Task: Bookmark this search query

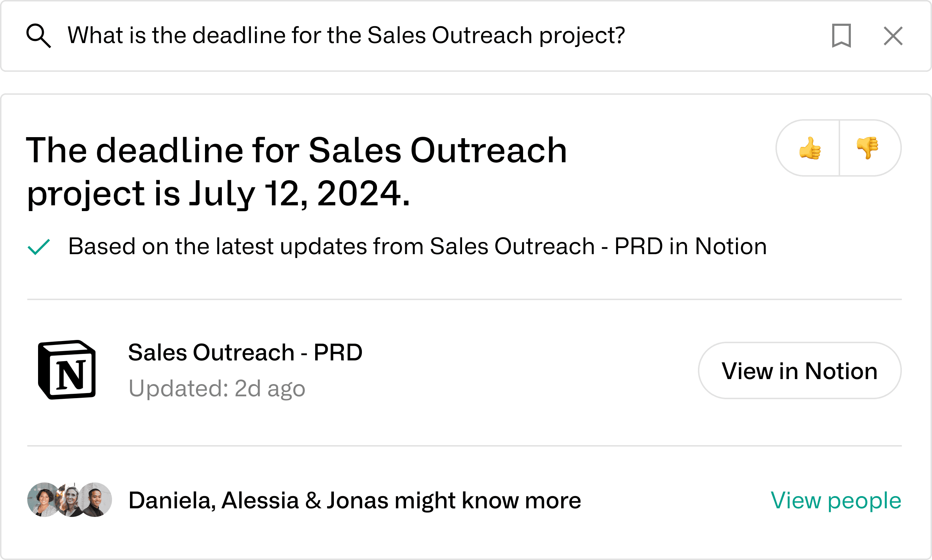Action: 842,36
